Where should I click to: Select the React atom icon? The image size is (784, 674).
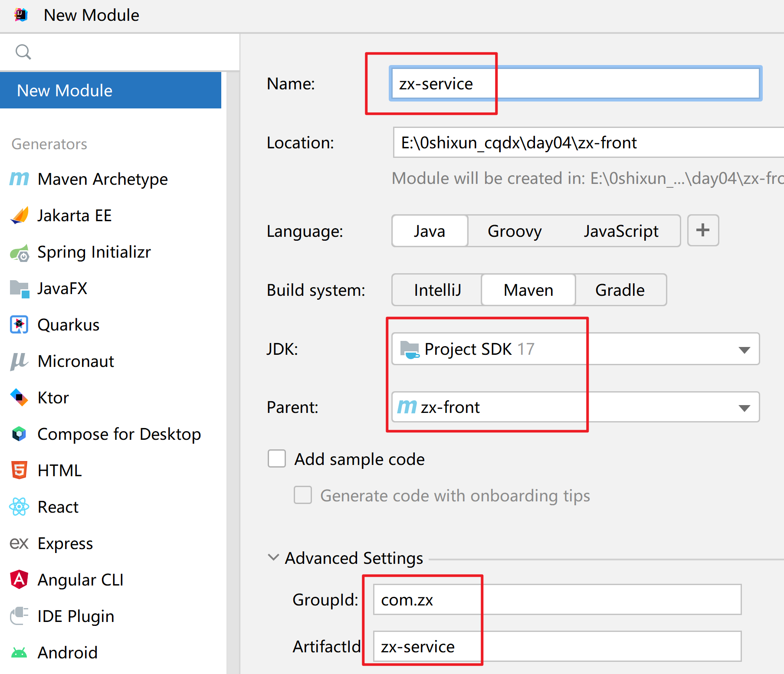[x=19, y=507]
